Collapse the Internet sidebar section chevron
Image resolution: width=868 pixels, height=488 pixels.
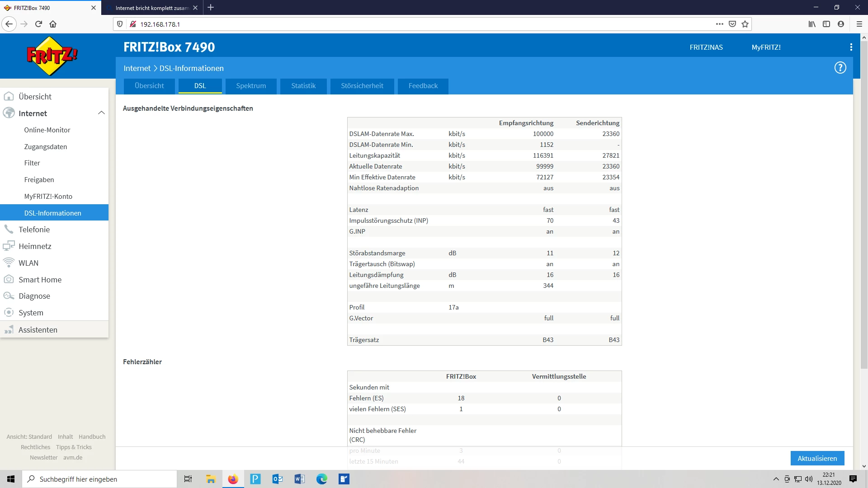[101, 113]
